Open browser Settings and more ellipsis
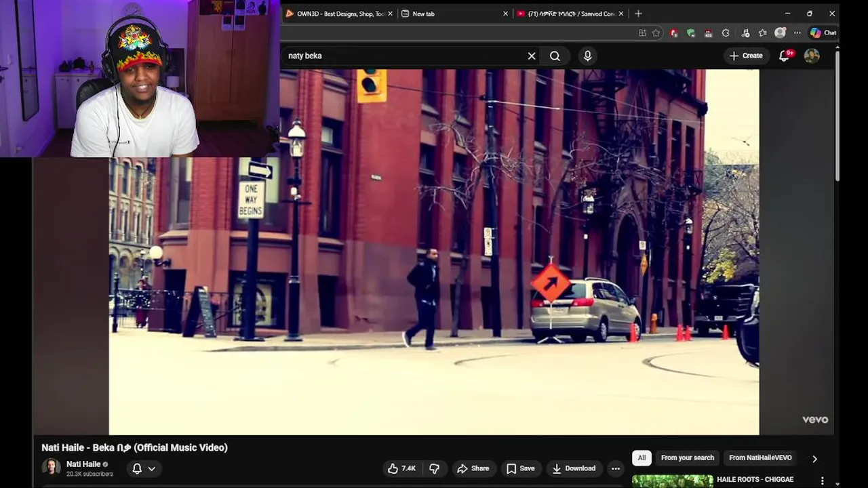The width and height of the screenshot is (868, 488). pos(797,33)
